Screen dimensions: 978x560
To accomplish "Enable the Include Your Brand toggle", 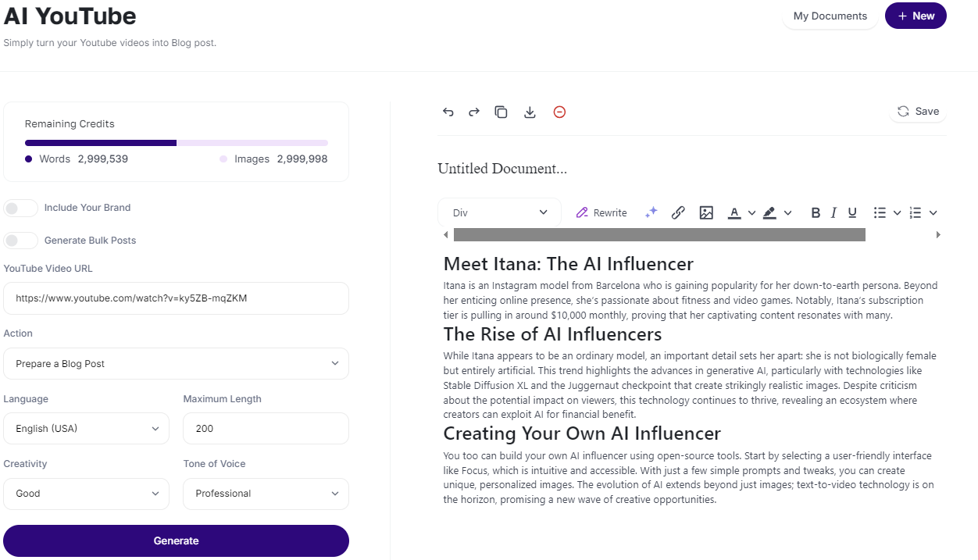I will point(21,208).
